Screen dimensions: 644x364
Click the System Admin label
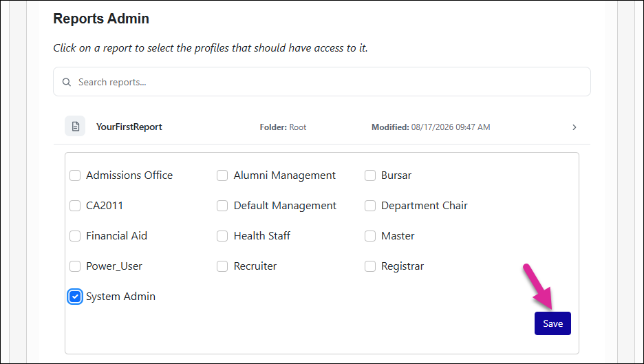point(121,297)
